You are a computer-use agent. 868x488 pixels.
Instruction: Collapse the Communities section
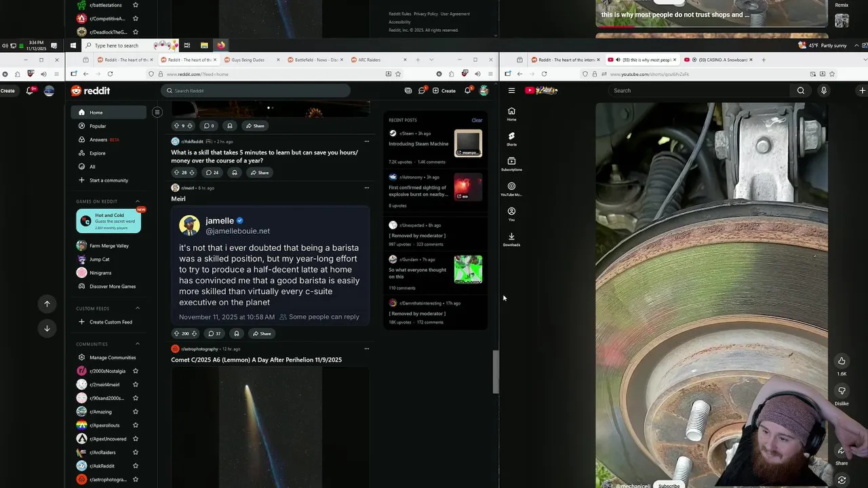click(138, 344)
